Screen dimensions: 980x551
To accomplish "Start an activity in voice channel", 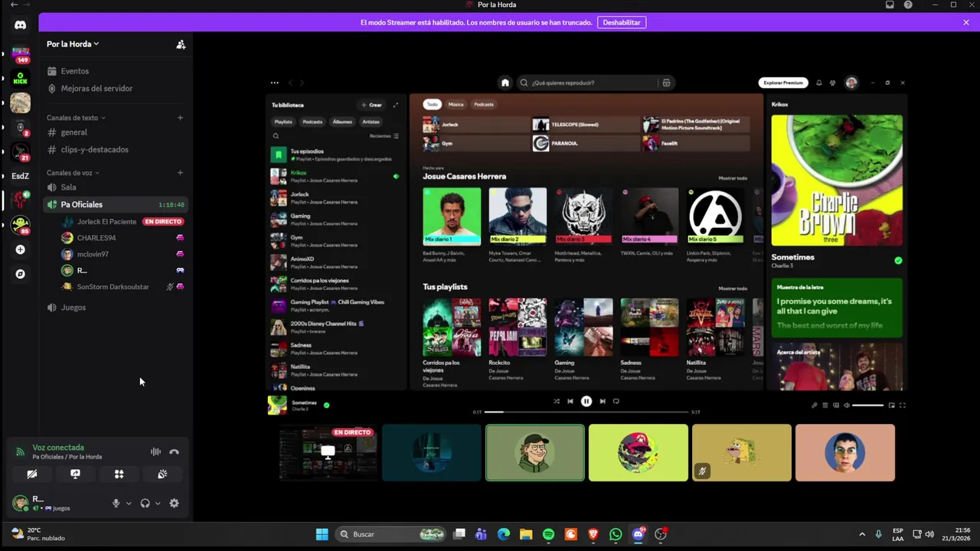I will tap(119, 474).
